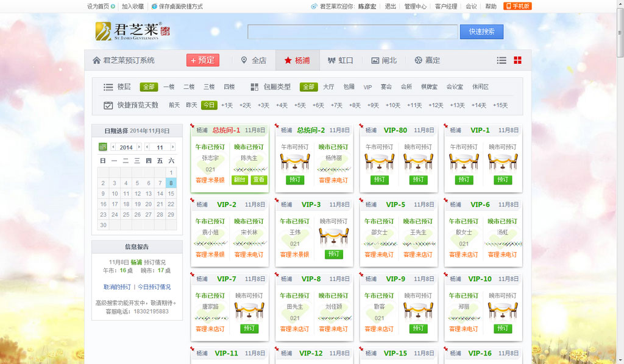Open 取消的预订 link
Screen dimensions: 624x364
point(117,287)
